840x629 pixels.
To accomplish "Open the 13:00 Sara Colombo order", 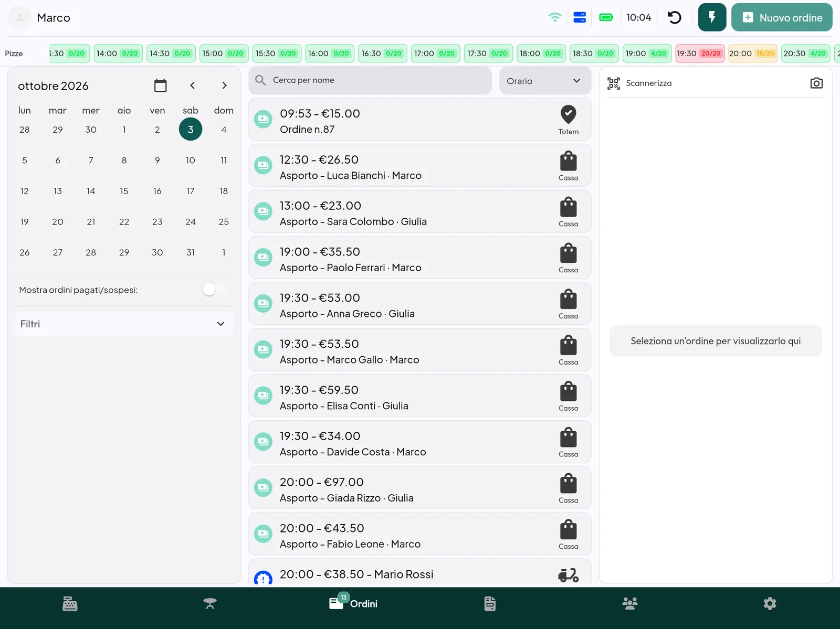I will pos(419,211).
